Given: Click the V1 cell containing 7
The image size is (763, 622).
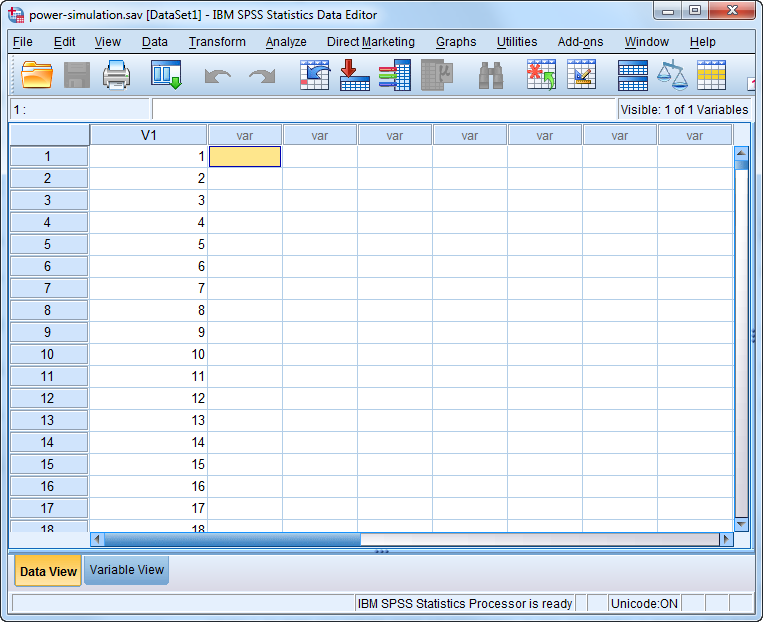Looking at the screenshot, I should [148, 288].
